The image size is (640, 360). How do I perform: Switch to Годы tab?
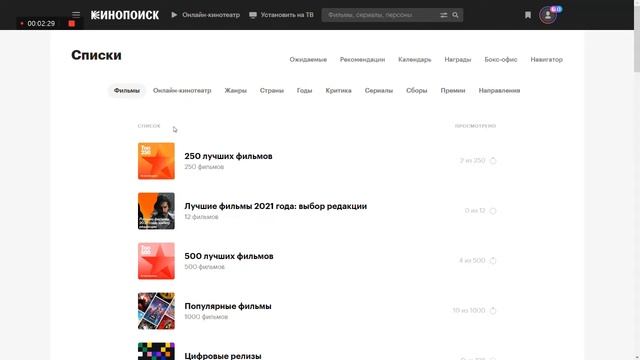[x=304, y=91]
